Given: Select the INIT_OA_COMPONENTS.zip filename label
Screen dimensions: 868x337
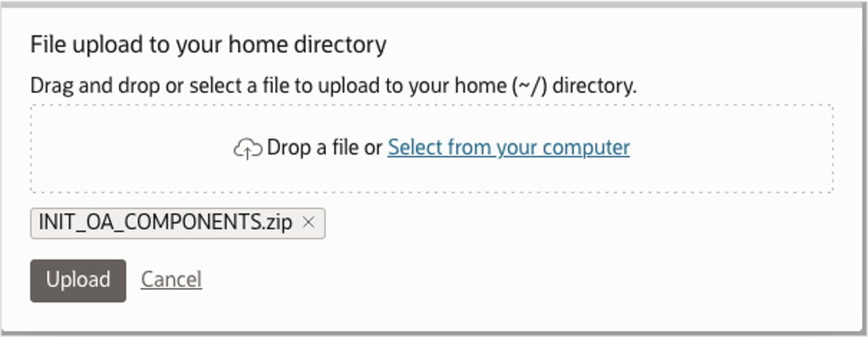Looking at the screenshot, I should (x=165, y=223).
